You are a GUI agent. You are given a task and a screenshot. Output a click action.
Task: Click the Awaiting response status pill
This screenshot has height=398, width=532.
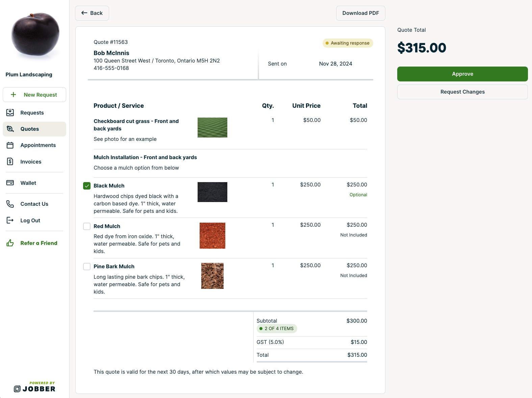[348, 43]
